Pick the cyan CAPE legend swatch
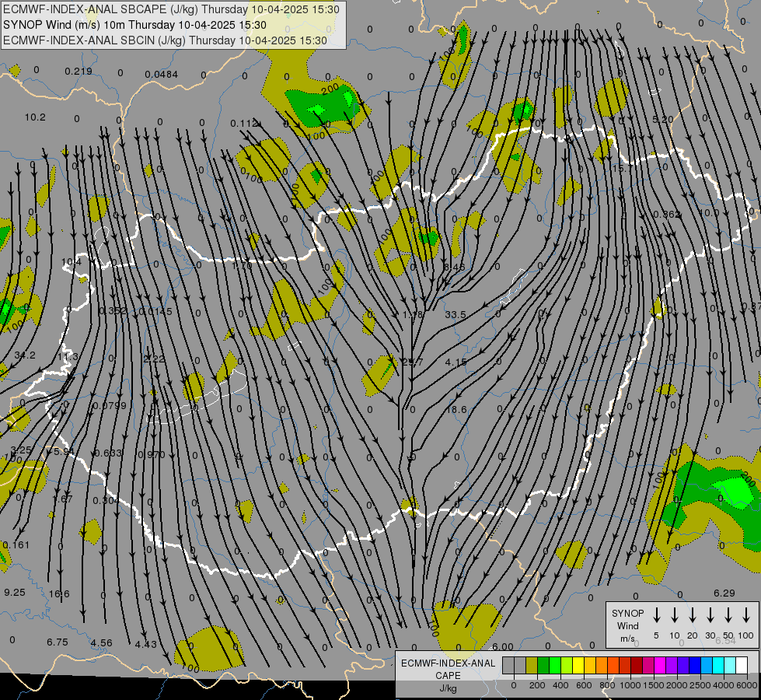This screenshot has height=700, width=761. [717, 665]
